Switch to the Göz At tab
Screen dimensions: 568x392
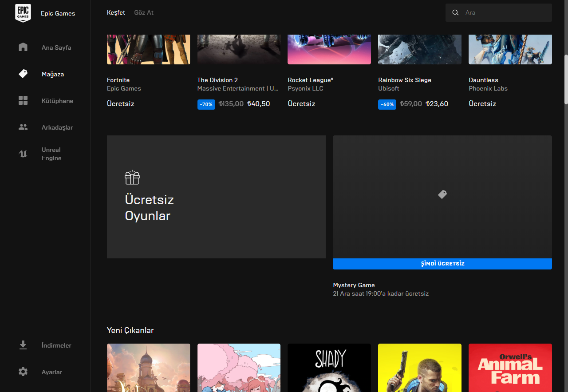(144, 12)
